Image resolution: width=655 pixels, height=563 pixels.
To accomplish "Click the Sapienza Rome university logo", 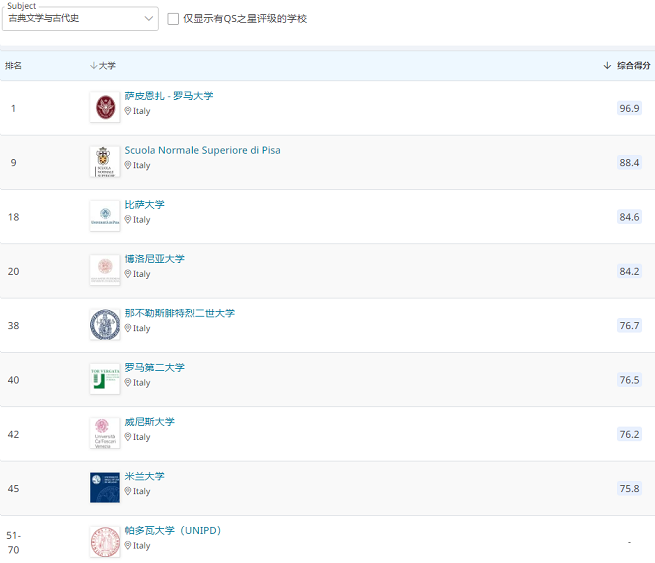I will 105,107.
